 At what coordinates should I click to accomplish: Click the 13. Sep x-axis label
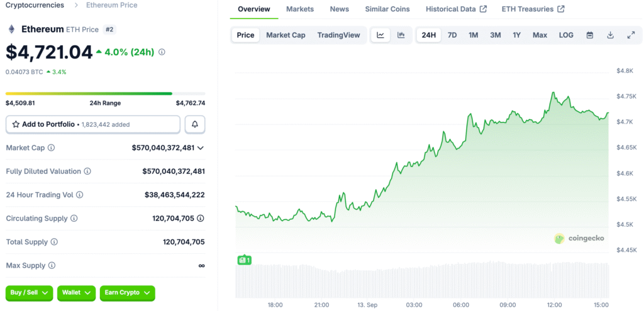click(x=367, y=305)
